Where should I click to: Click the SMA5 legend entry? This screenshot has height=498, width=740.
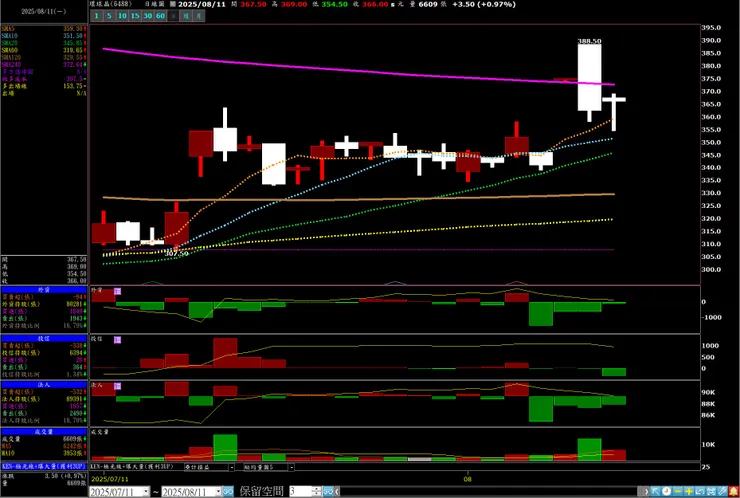point(44,29)
